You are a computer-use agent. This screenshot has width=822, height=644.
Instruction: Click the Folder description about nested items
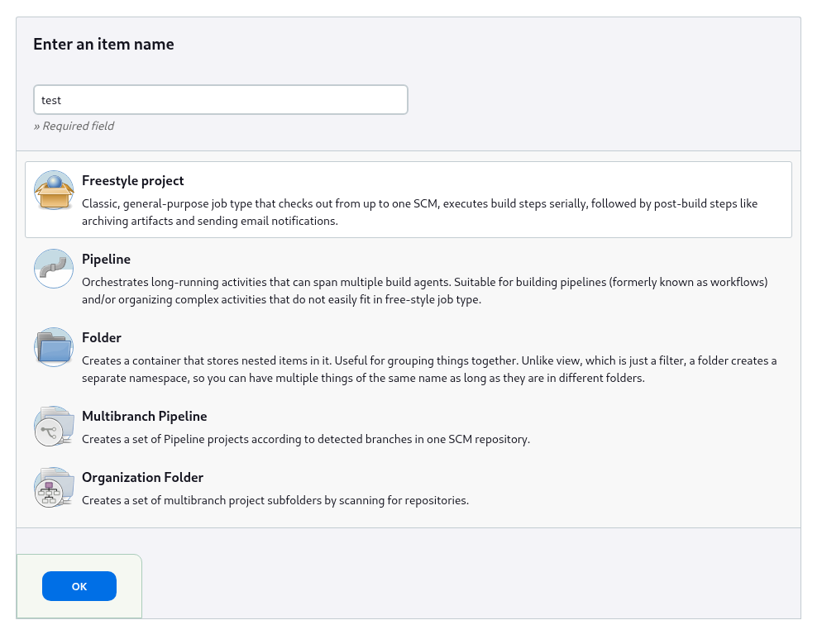(428, 370)
